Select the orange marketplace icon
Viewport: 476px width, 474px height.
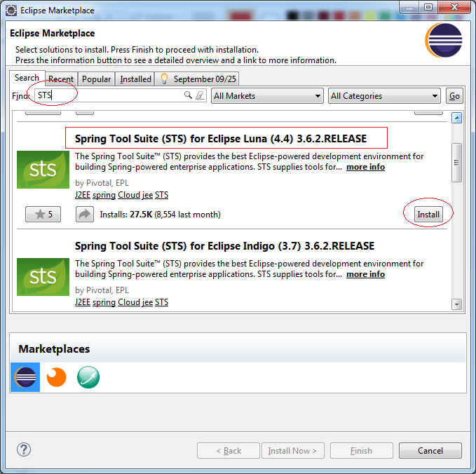56,377
